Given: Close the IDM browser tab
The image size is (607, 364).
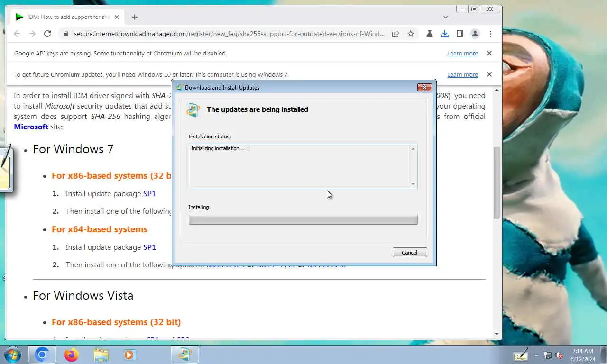Looking at the screenshot, I should (x=117, y=17).
